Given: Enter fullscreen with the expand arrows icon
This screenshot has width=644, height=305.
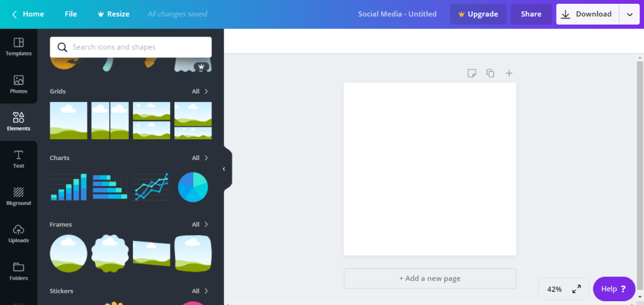Looking at the screenshot, I should [576, 289].
